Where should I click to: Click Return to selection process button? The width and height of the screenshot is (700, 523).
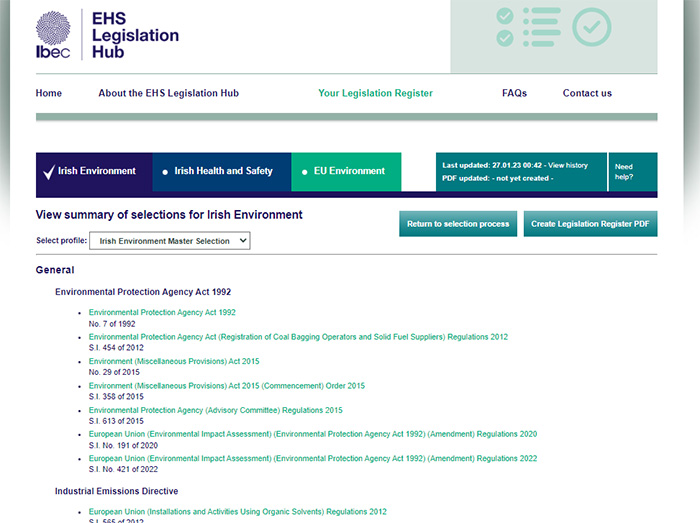point(458,224)
